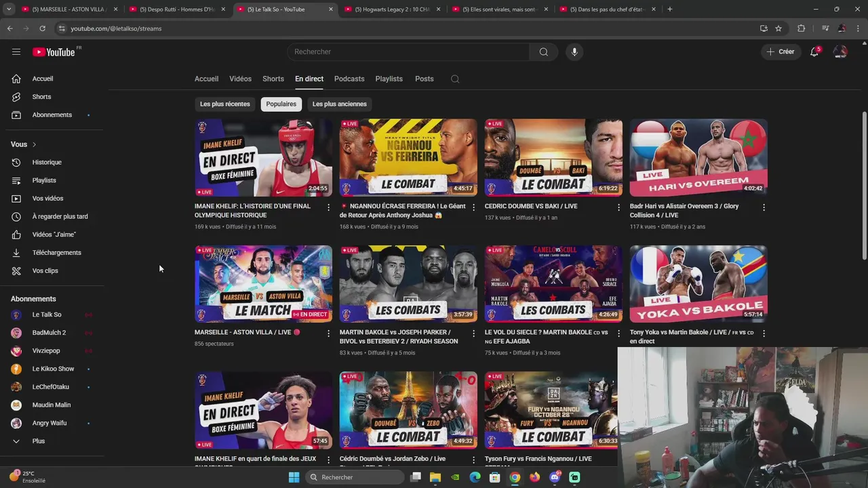Screen dimensions: 868x488
Task: Open the Cedric Doumbe vs Baki title link
Action: (531, 206)
